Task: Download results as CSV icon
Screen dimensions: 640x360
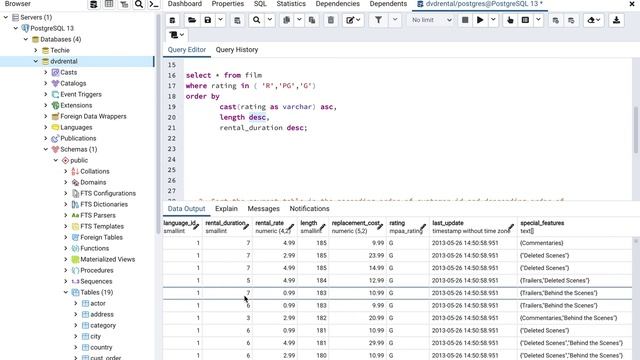Action: tap(616, 20)
